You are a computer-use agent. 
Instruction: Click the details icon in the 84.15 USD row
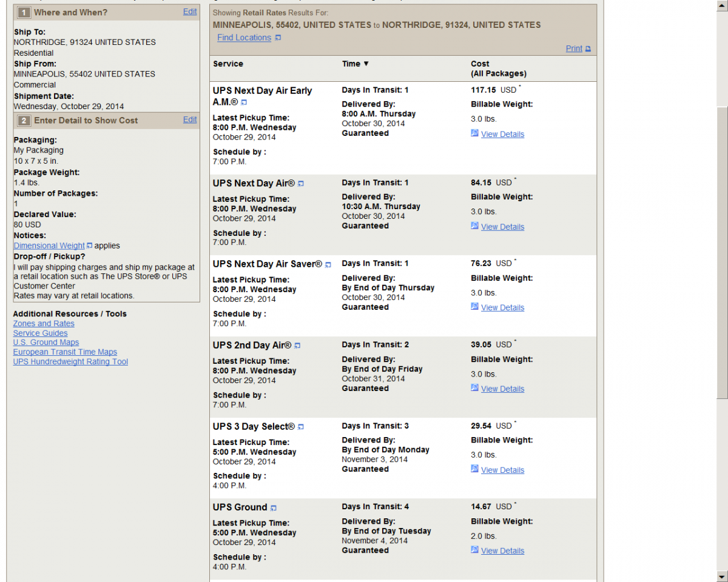tap(475, 226)
